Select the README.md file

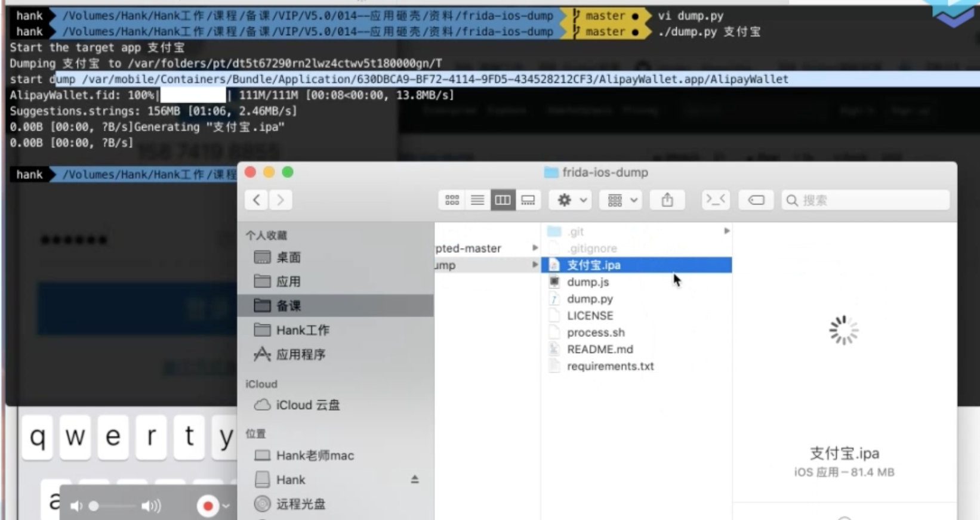click(x=636, y=349)
